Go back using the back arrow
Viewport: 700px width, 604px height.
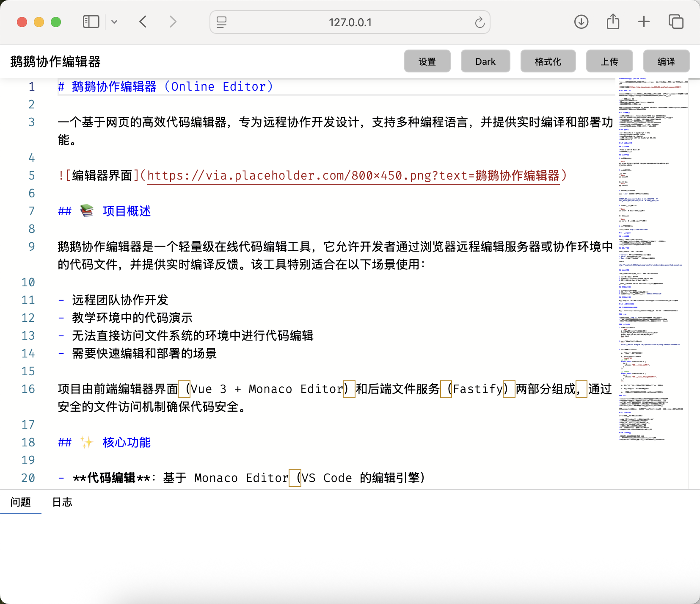143,22
